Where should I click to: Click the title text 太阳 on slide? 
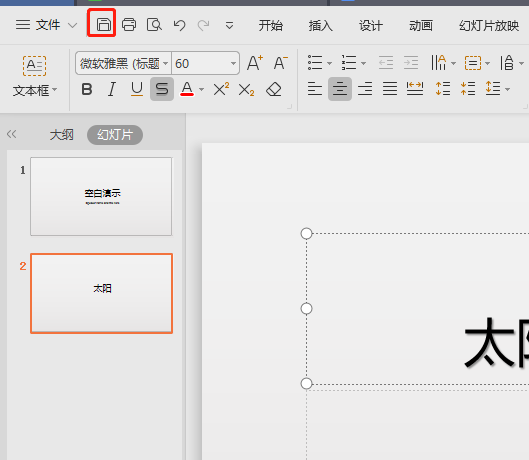[x=497, y=344]
